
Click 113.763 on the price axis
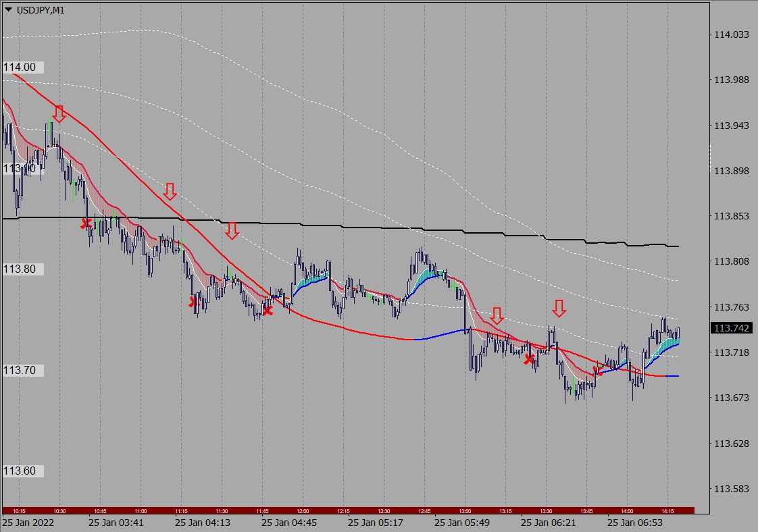tap(732, 307)
